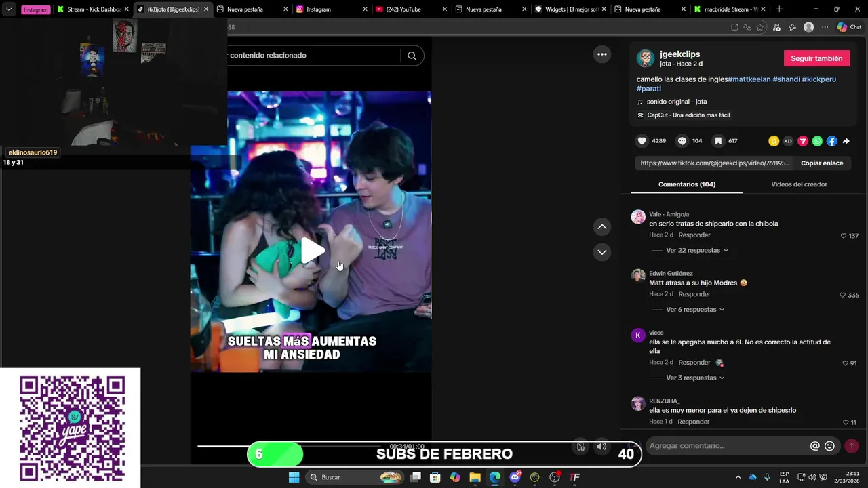Open the jgeekclips profile avatar
This screenshot has height=488, width=868.
pyautogui.click(x=646, y=58)
